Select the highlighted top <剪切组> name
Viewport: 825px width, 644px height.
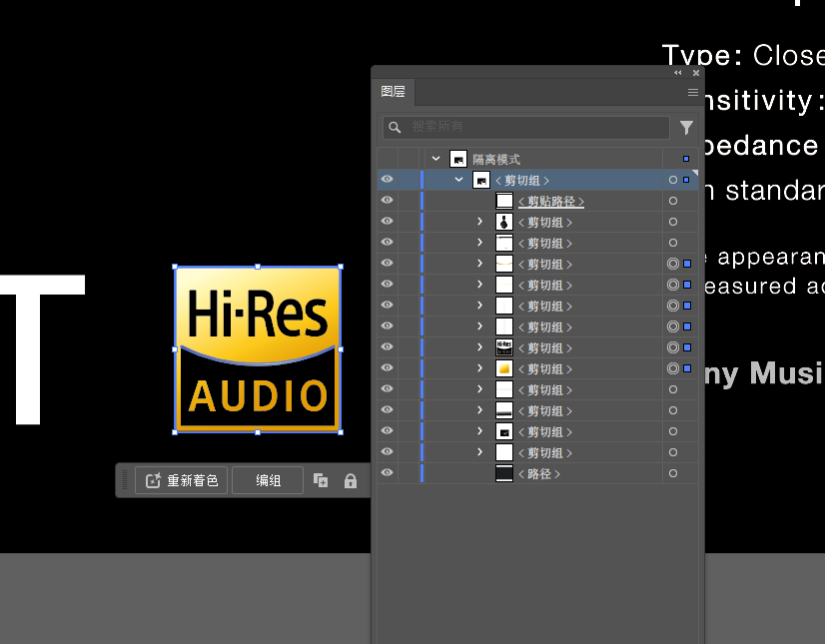click(522, 181)
